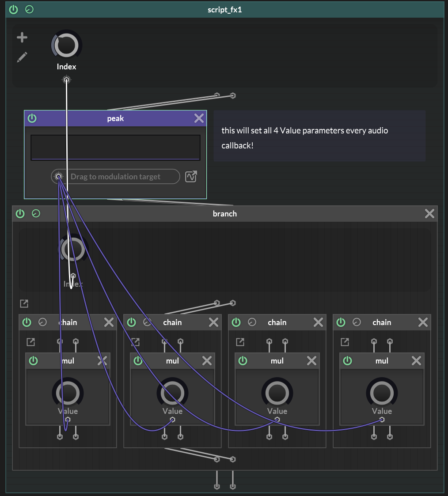The height and width of the screenshot is (496, 448).
Task: Delete the third chain with X
Action: click(x=318, y=322)
